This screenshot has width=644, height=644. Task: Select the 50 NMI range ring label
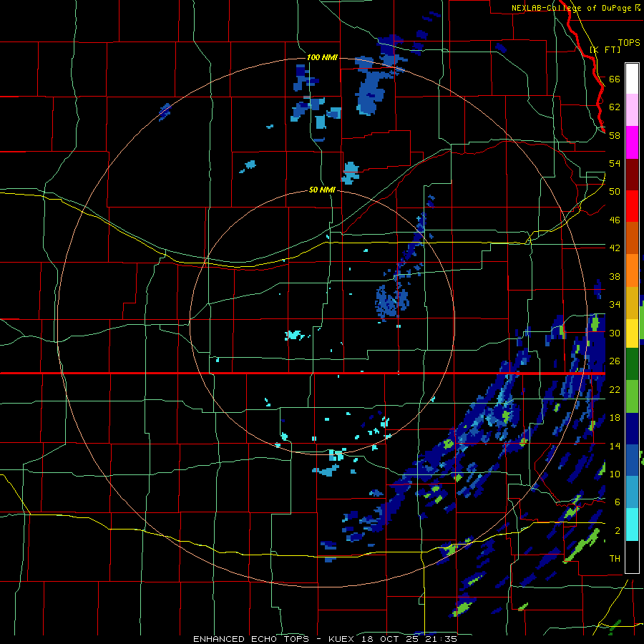322,190
